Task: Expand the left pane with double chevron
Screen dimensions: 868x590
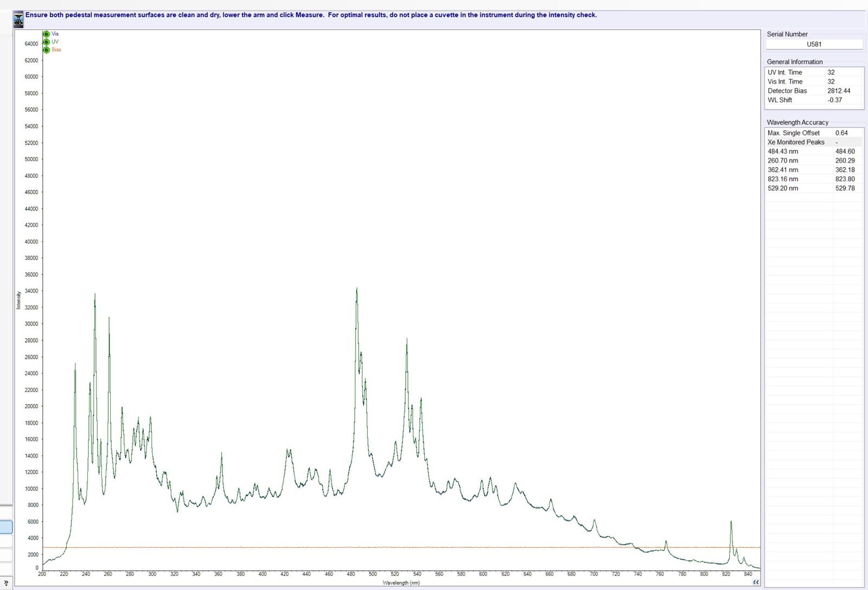Action: [x=6, y=583]
